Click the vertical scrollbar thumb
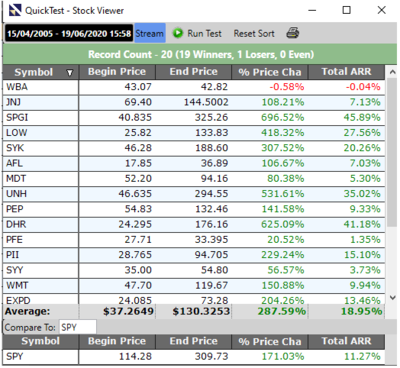The image size is (400, 368). coord(392,153)
